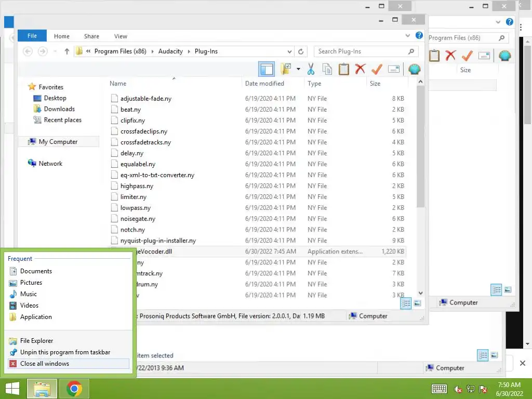Sort by the Name column header
Viewport: 532px width, 399px height.
(118, 84)
